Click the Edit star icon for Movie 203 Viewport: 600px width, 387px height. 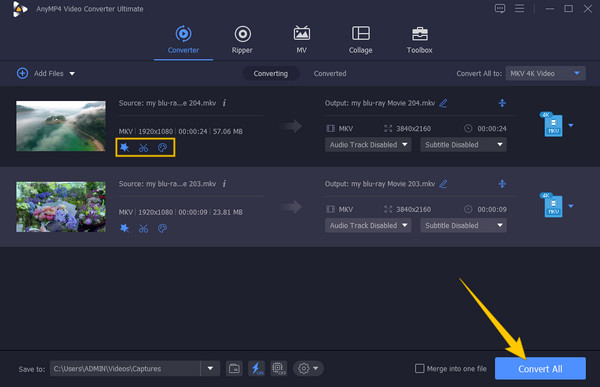pyautogui.click(x=124, y=228)
